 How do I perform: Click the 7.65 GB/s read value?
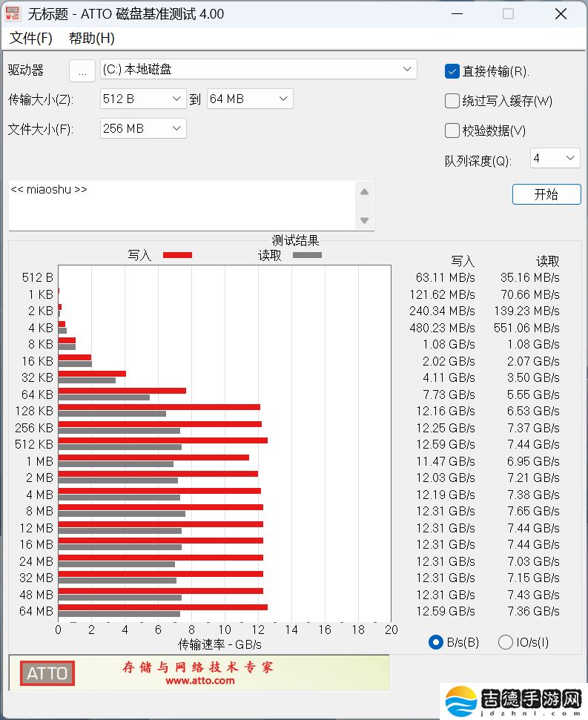pyautogui.click(x=533, y=511)
